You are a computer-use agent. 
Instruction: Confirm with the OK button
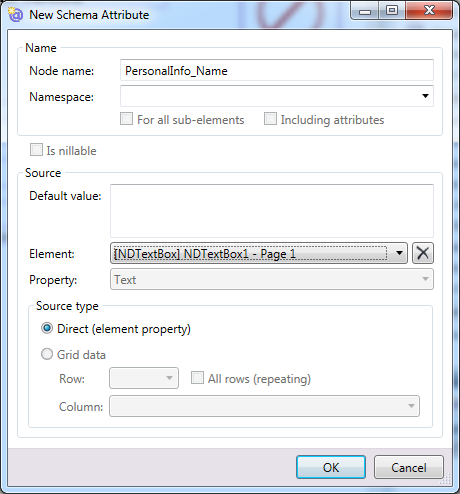click(x=331, y=467)
